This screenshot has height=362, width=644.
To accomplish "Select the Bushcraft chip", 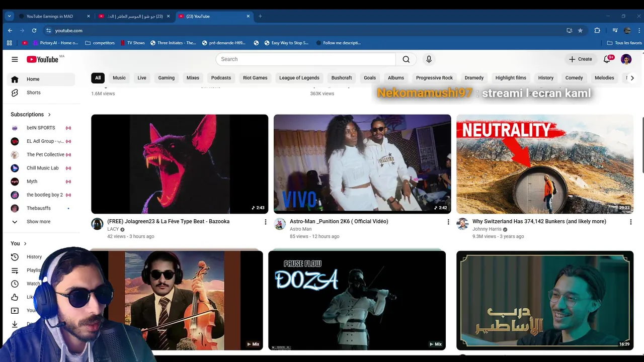I will [342, 78].
